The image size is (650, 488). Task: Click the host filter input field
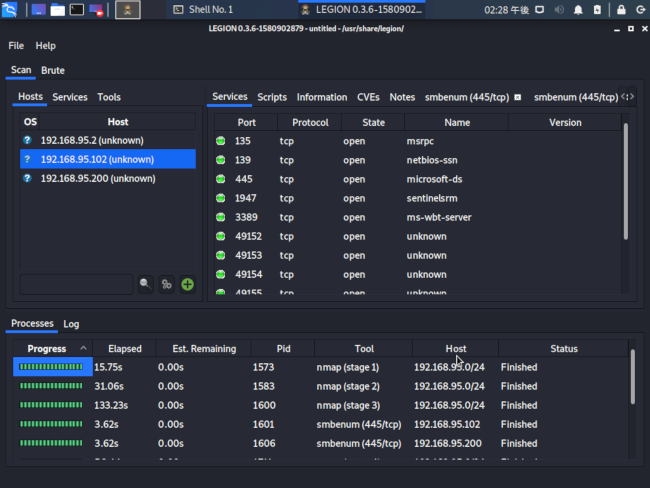coord(75,285)
